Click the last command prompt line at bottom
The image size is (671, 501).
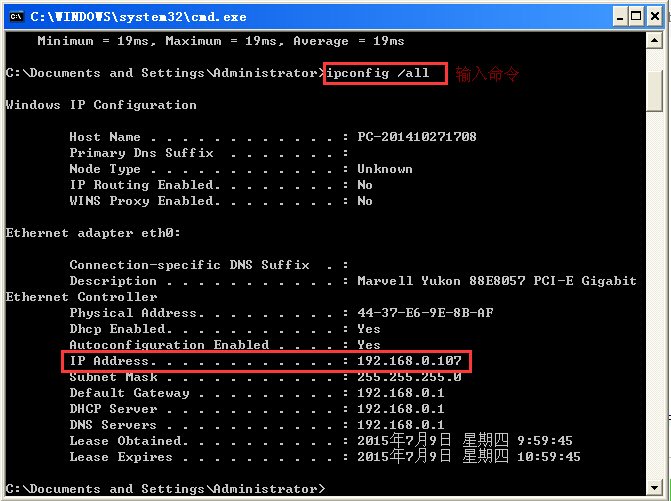[x=165, y=489]
